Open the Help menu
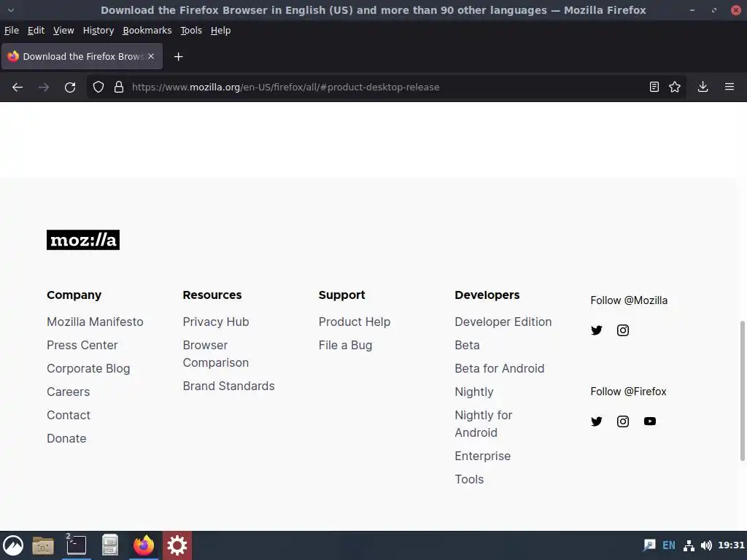 (220, 31)
